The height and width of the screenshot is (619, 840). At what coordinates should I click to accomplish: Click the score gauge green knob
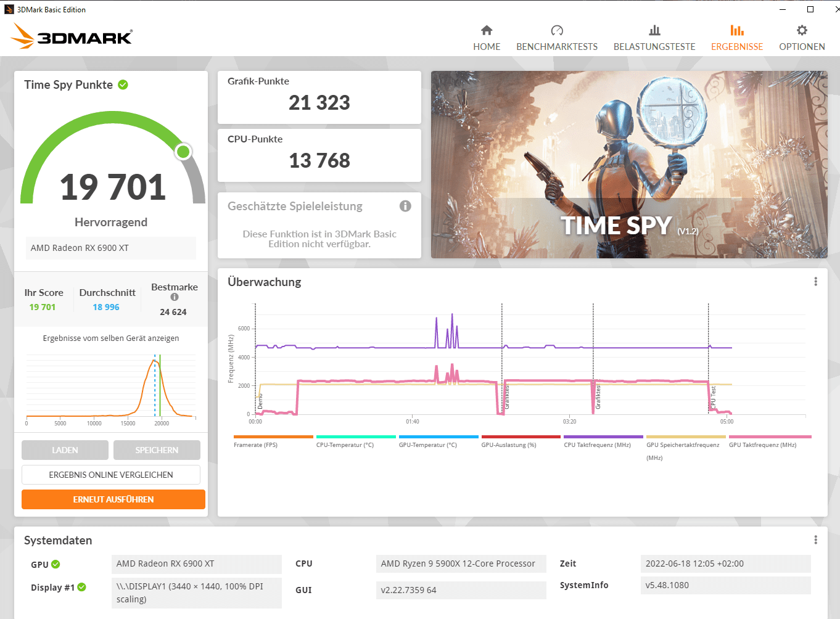183,151
